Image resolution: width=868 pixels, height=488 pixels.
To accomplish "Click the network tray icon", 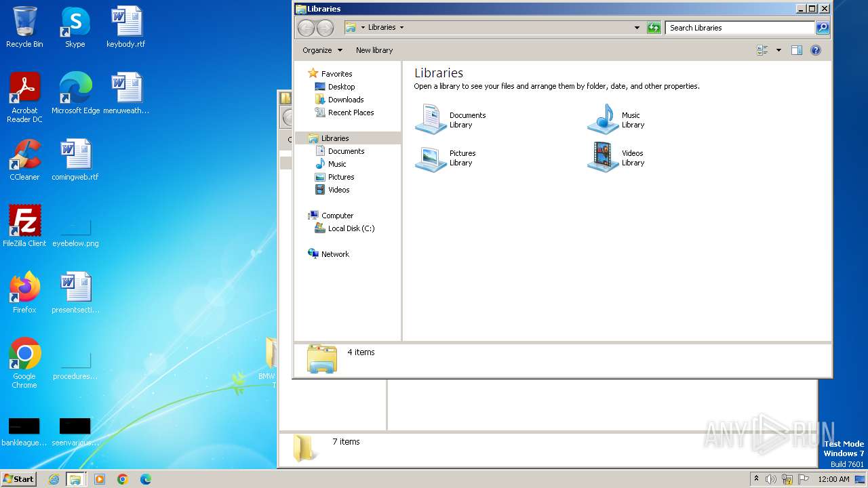I will [787, 479].
